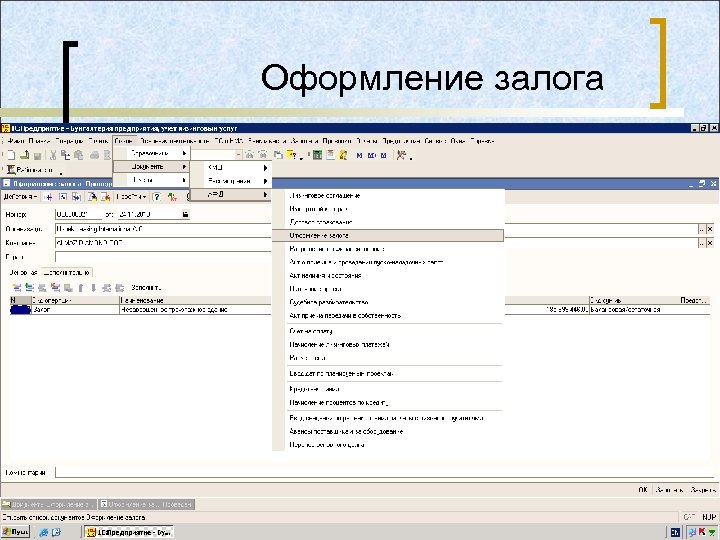Click the cut scissors icon
720x540 pixels.
53,155
